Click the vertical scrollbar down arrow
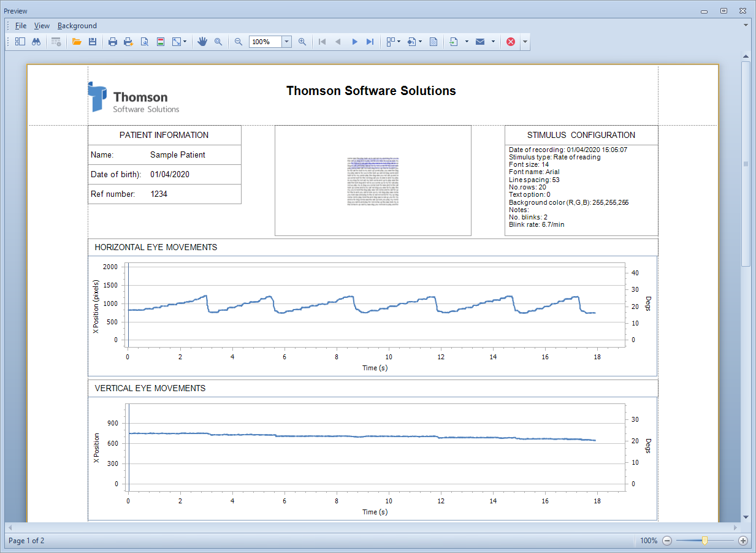This screenshot has width=756, height=553. point(746,517)
